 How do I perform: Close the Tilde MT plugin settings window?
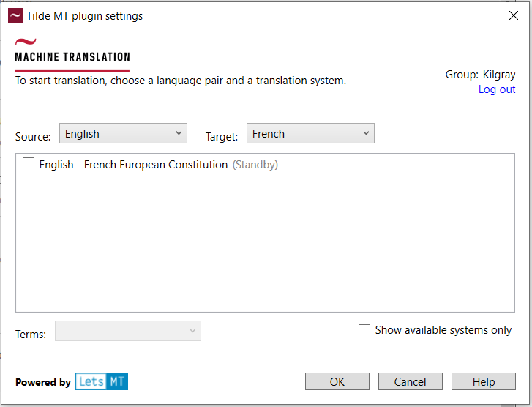point(513,15)
